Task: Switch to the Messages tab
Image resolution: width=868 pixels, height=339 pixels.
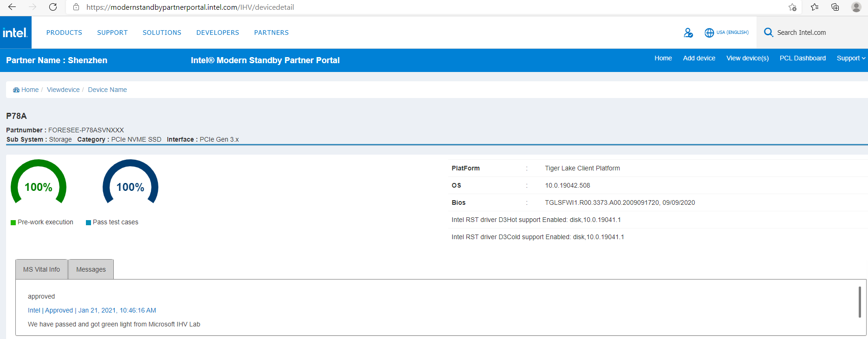Action: pos(91,269)
